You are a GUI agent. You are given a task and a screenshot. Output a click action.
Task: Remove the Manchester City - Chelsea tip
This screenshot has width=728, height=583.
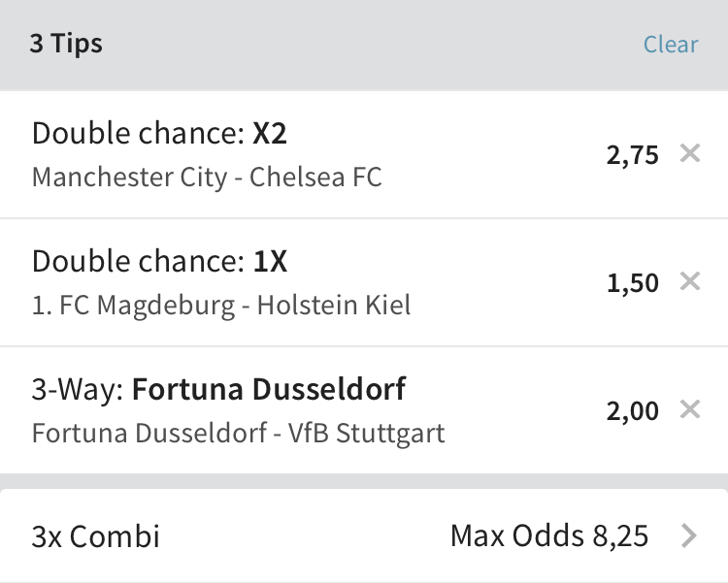(x=690, y=153)
